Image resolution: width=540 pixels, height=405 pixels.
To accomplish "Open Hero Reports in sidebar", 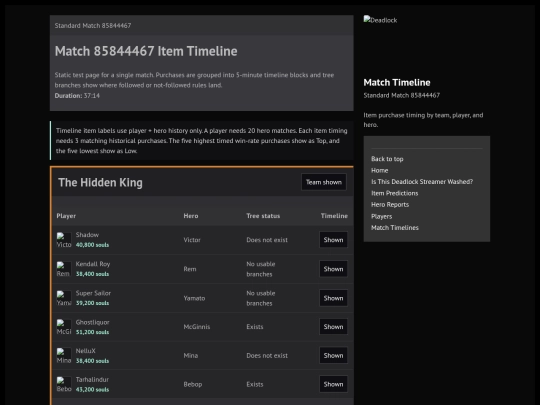I will 390,205.
